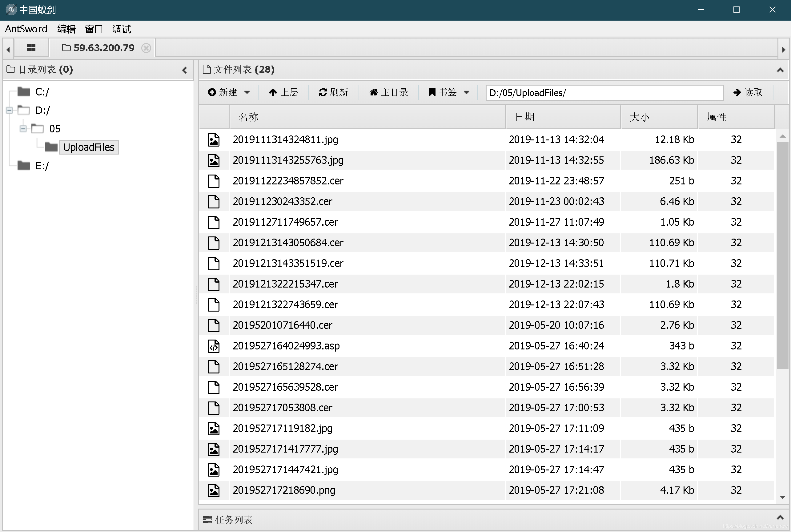Refresh the file list with 刷新
This screenshot has height=532, width=791.
[x=334, y=92]
